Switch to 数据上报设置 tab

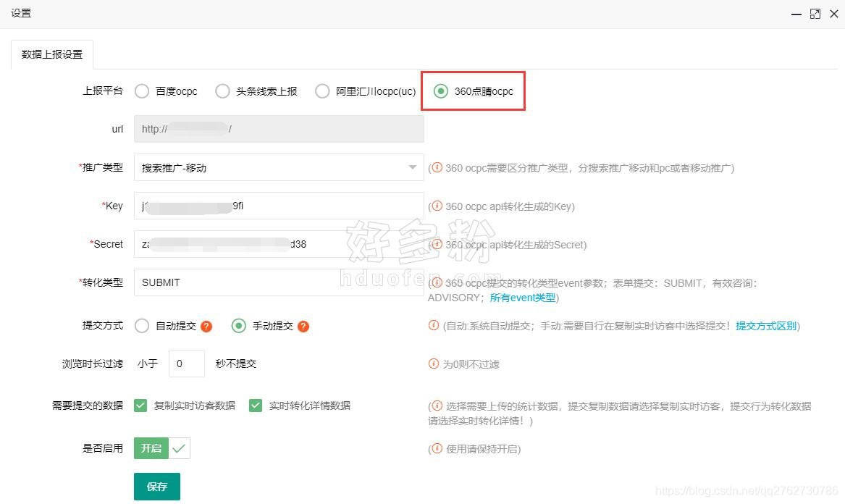(x=52, y=54)
